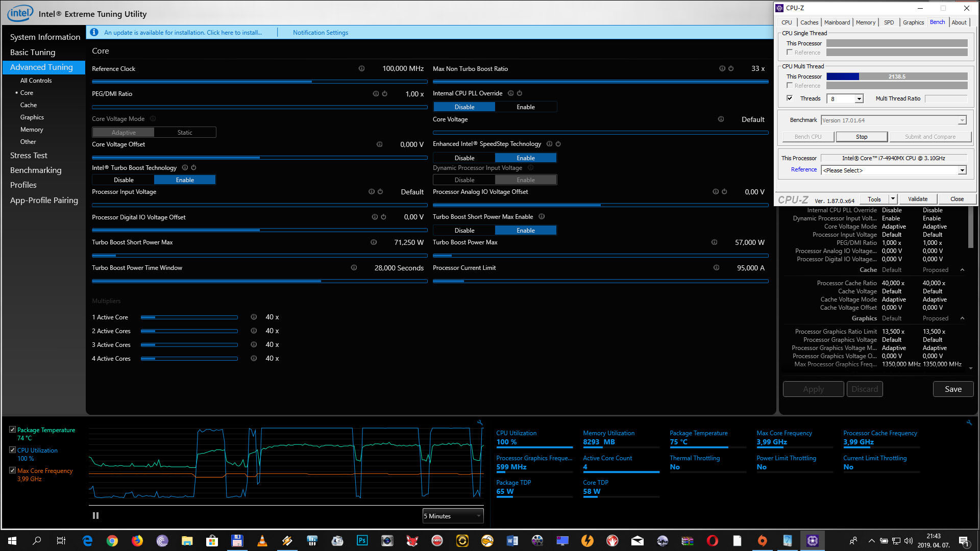Open the Threads count dropdown in CPU-Z
The image size is (980, 551).
[x=859, y=99]
